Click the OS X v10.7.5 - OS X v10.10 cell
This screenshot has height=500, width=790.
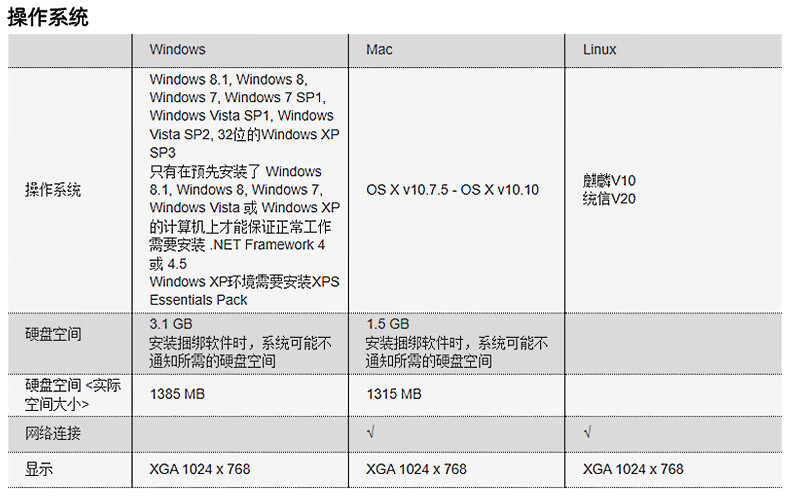452,190
